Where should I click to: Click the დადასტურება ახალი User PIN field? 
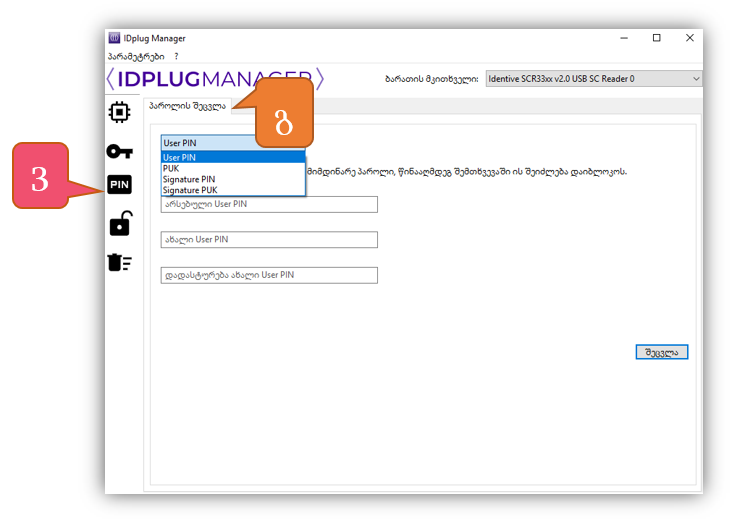[269, 275]
